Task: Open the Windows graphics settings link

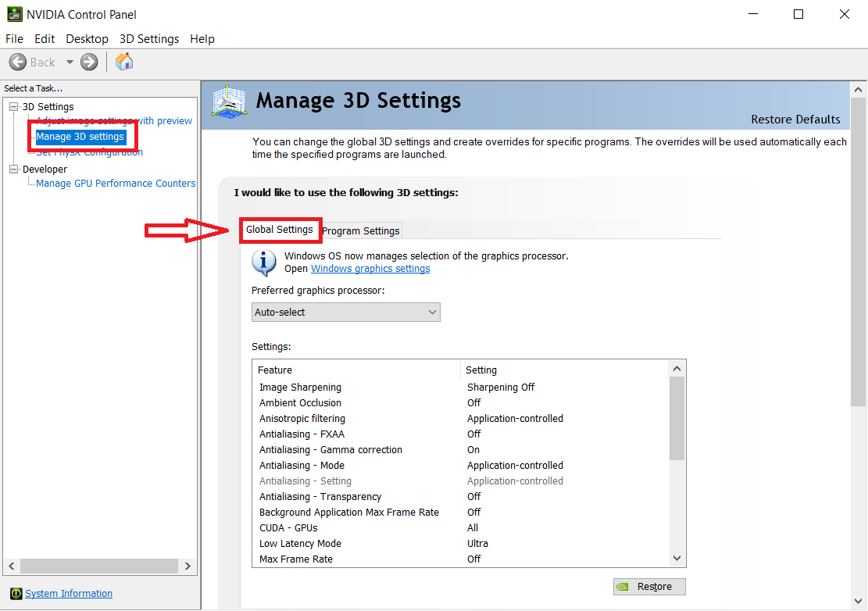Action: coord(370,269)
